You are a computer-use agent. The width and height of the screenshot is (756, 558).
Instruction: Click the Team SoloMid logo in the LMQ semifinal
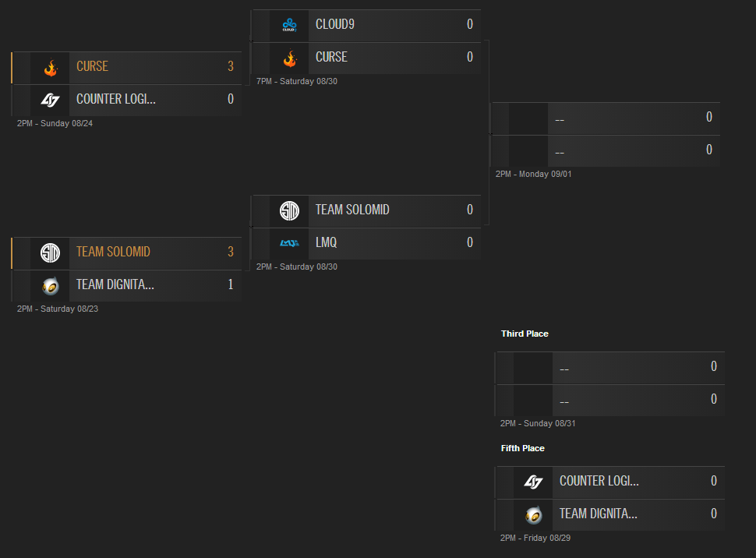pos(289,210)
